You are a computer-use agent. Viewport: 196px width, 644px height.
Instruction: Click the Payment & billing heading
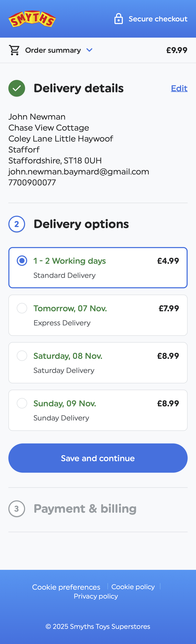85,509
